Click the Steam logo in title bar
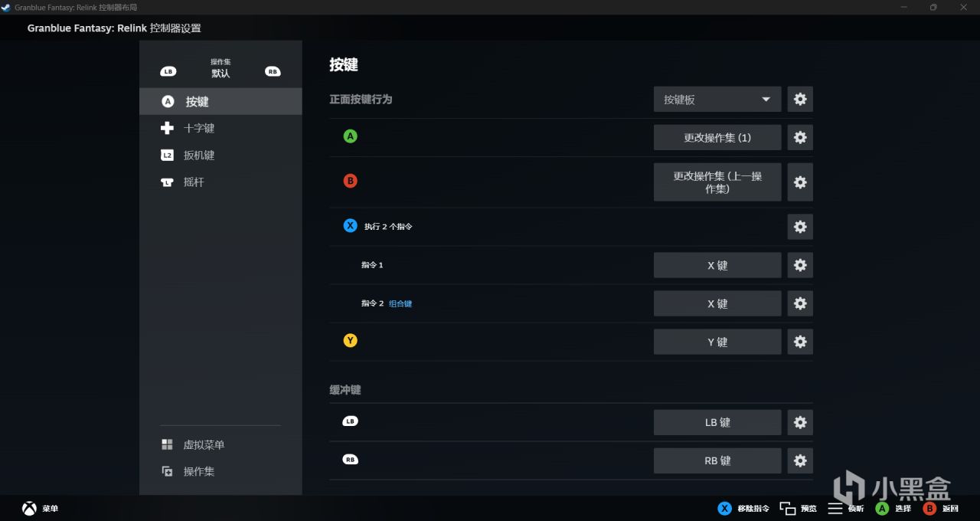The height and width of the screenshot is (521, 980). pyautogui.click(x=5, y=7)
